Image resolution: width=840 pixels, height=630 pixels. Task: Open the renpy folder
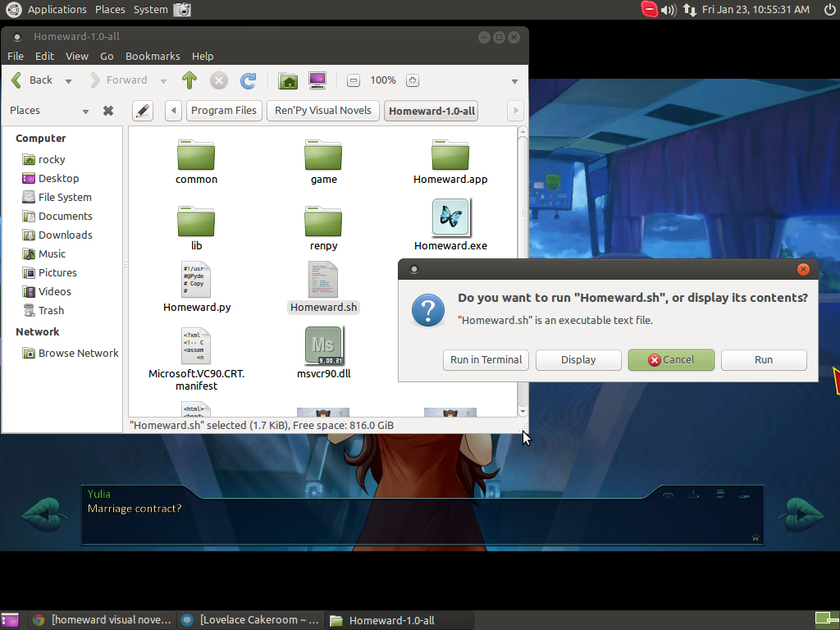[x=323, y=221]
